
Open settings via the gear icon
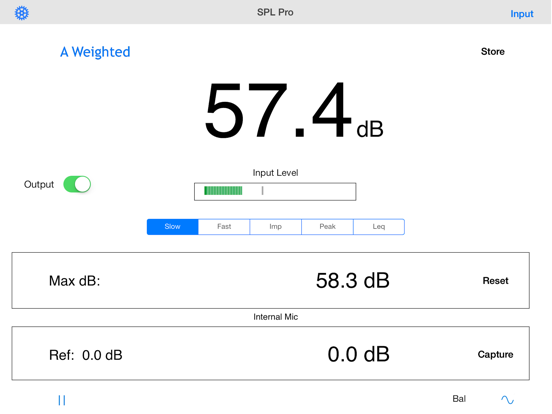pos(21,13)
